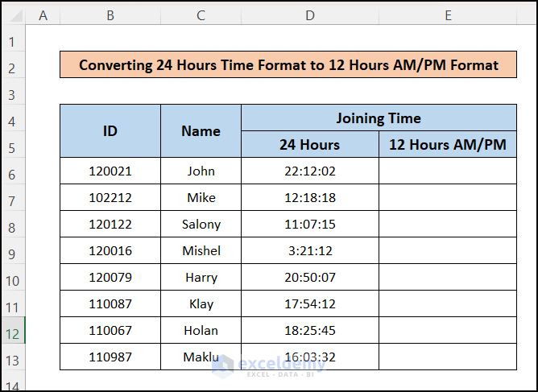Click the Select All corner triangle
Screen dimensions: 538x392
pos(14,15)
